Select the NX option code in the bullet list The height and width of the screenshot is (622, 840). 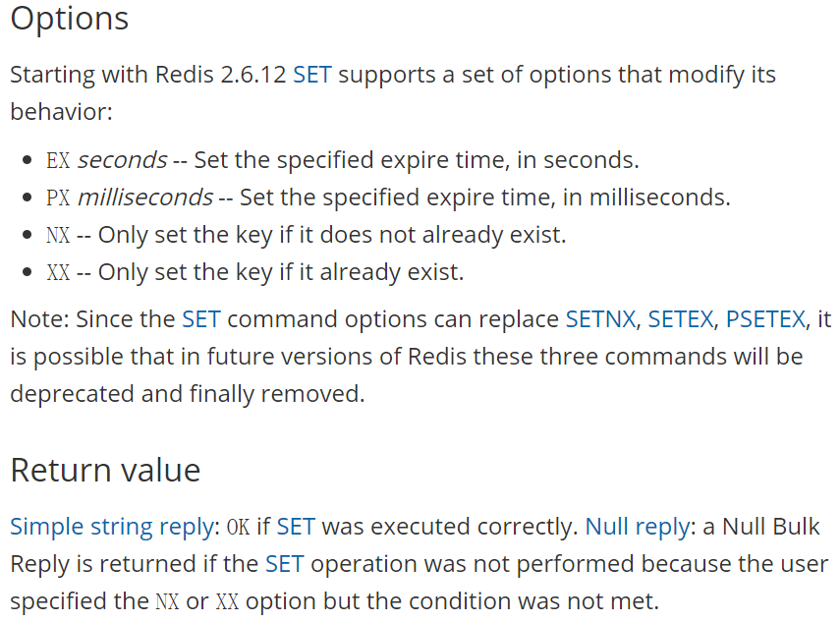pyautogui.click(x=58, y=235)
